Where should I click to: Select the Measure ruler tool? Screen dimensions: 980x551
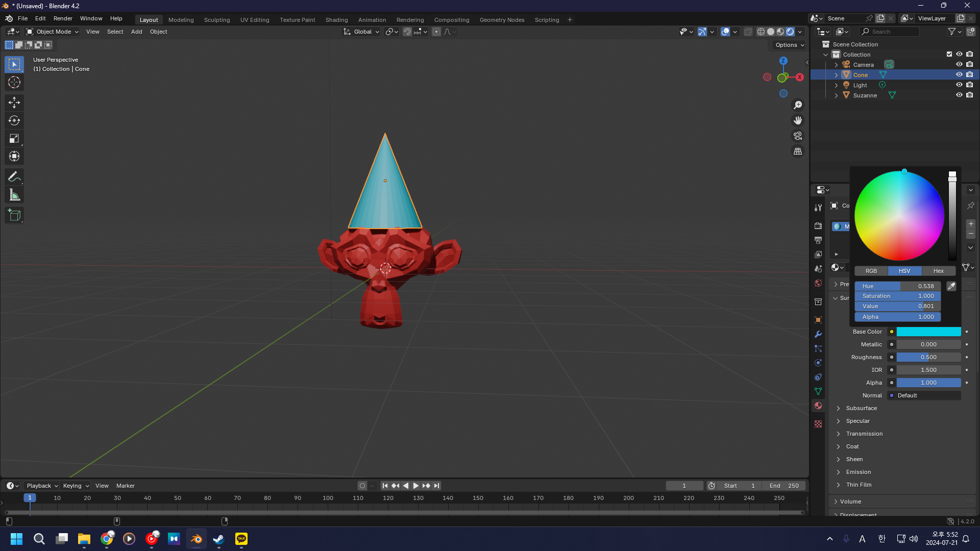point(14,195)
